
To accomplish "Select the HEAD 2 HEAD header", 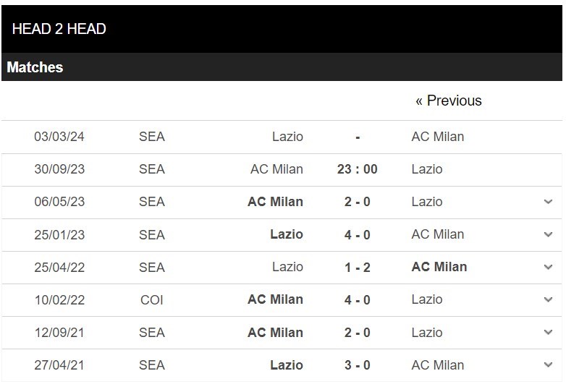I will pyautogui.click(x=59, y=29).
